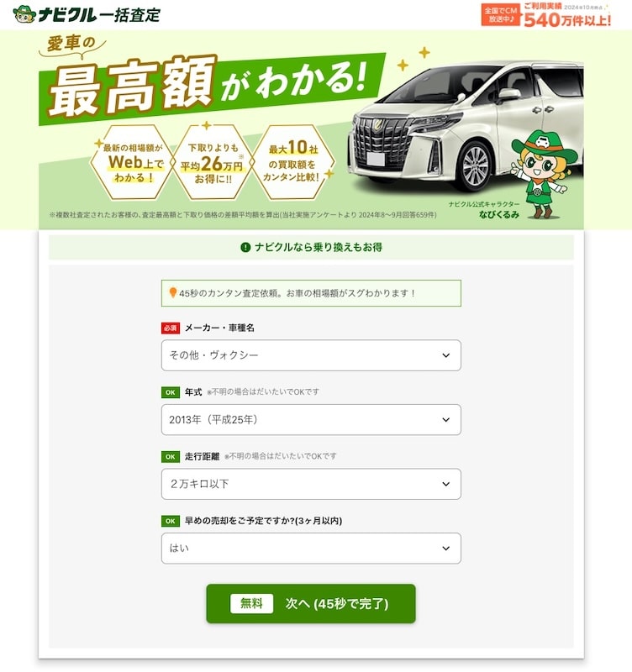Click the 次へ (45秒で完了) button
Screen dimensions: 632x672
pyautogui.click(x=311, y=603)
